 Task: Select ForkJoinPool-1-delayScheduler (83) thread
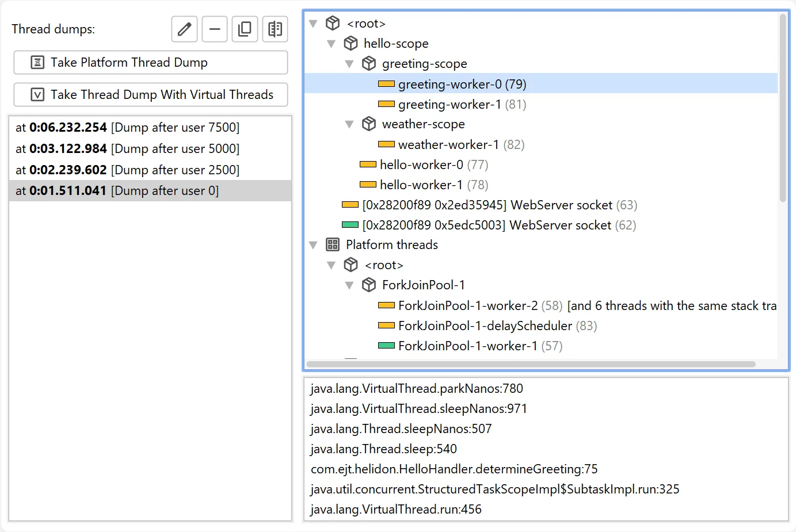[x=498, y=326]
